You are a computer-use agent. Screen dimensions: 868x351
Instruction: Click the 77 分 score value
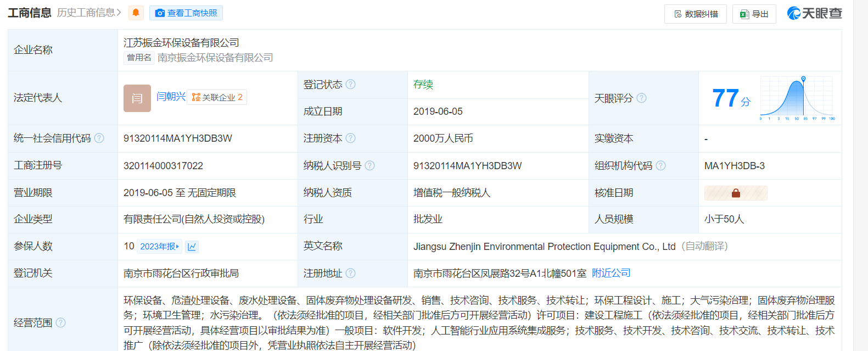click(x=731, y=98)
